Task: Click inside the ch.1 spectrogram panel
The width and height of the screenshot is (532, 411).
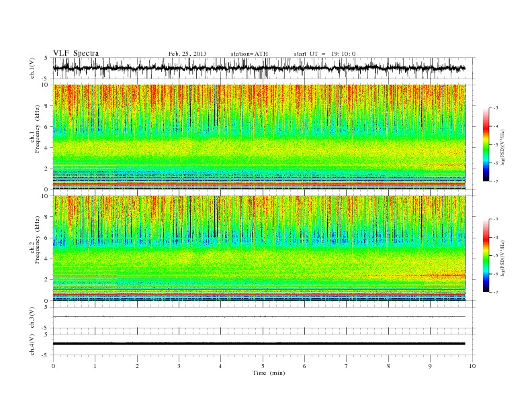Action: 259,137
